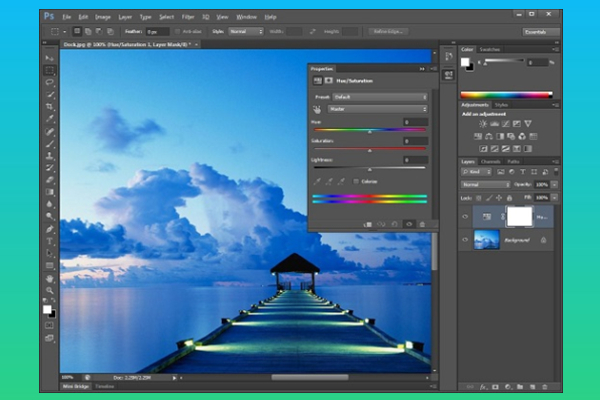Click the layer mask thumbnail of Hue/Saturation layer
Image resolution: width=600 pixels, height=400 pixels.
[518, 215]
